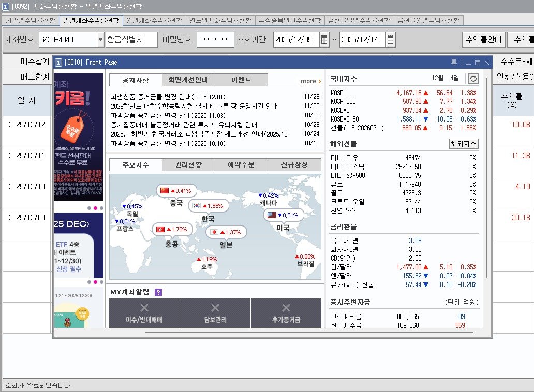Viewport: 534px width, 392px height.
Task: Switch to 월별계좌수익률현황 tab
Action: pyautogui.click(x=154, y=20)
